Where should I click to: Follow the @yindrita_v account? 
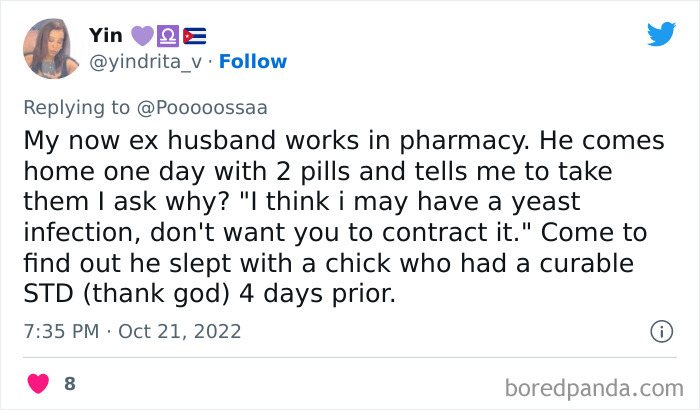pos(253,61)
